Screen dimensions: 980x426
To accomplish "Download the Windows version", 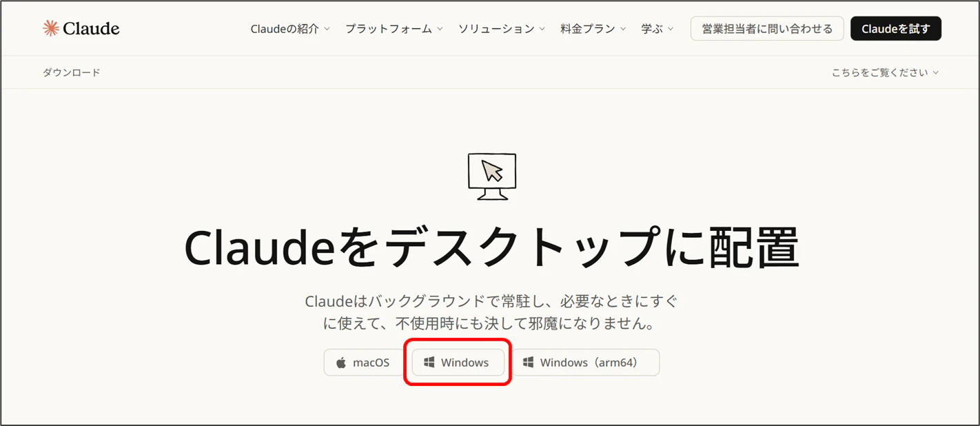I will click(x=458, y=363).
